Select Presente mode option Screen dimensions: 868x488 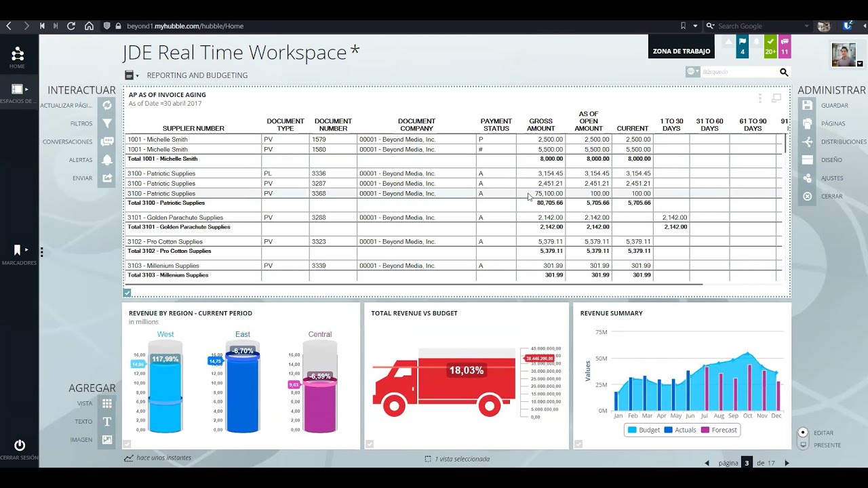(x=804, y=445)
